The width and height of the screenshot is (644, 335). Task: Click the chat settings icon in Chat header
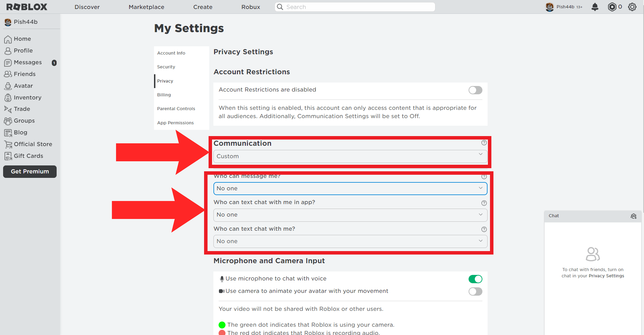click(x=633, y=216)
